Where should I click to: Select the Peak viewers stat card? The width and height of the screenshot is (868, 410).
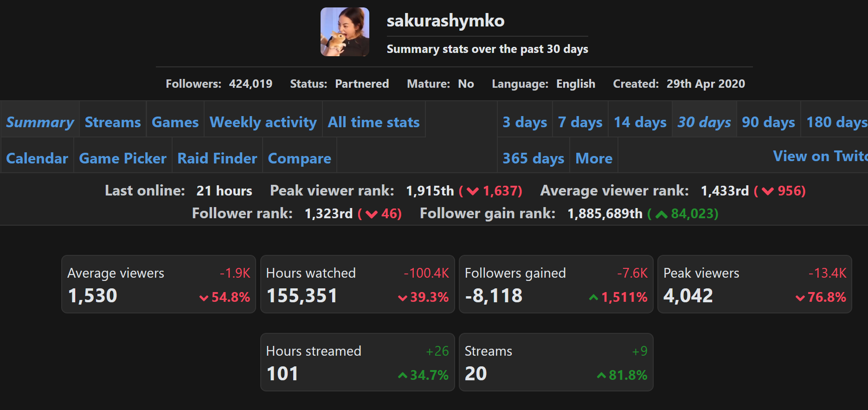click(x=755, y=284)
